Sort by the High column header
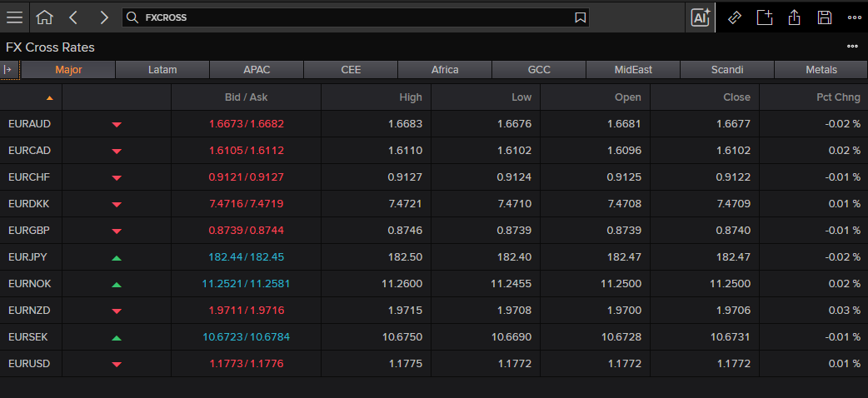The image size is (868, 398). pyautogui.click(x=377, y=97)
